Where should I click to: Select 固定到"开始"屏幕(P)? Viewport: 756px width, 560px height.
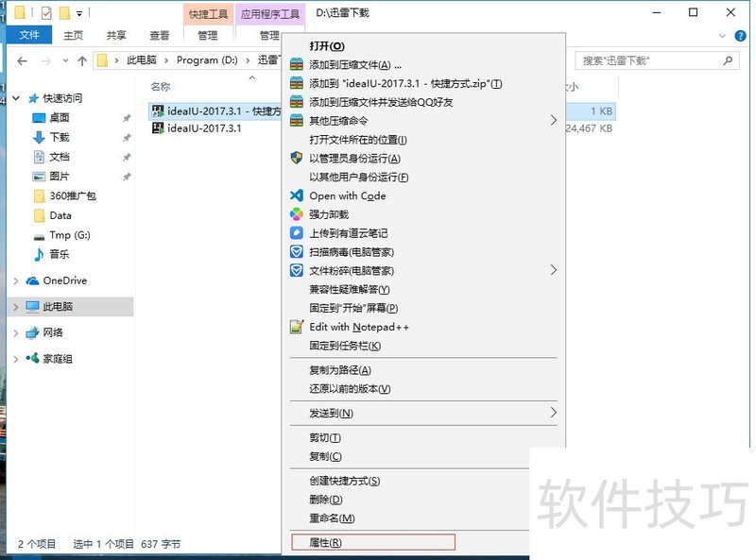point(353,308)
